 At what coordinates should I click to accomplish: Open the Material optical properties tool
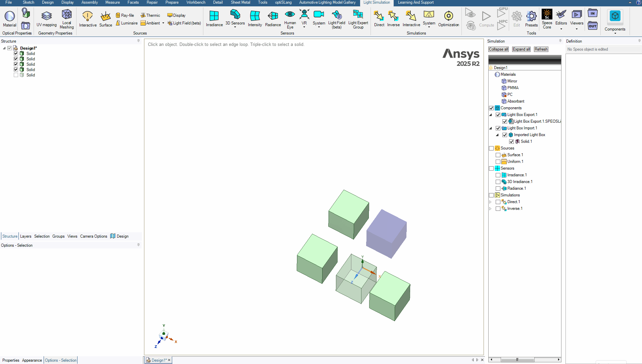pos(9,19)
